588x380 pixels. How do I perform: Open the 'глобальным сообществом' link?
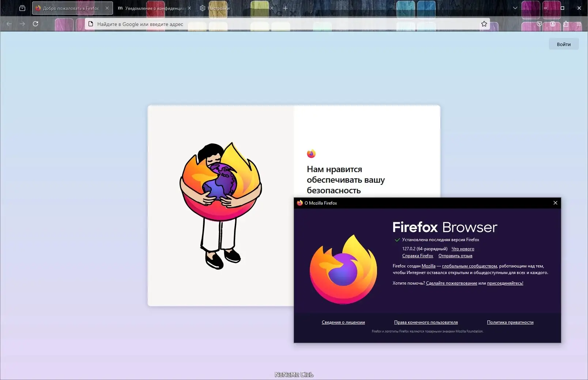[470, 266]
